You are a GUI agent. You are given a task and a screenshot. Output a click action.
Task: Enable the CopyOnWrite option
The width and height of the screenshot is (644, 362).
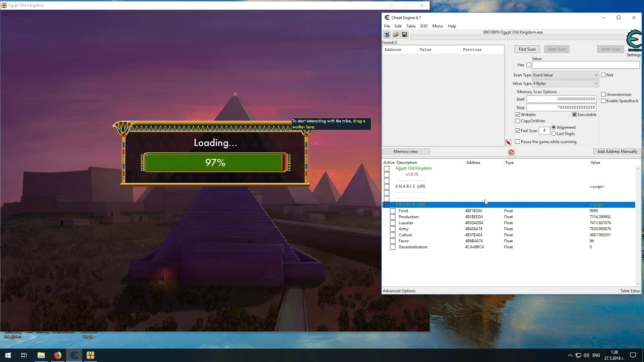click(x=518, y=121)
